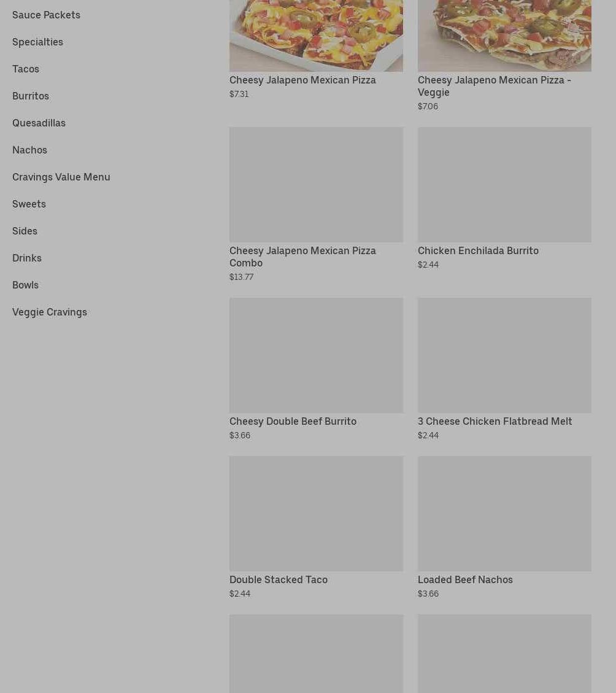
Task: Select Bowls in the sidebar
Action: click(x=25, y=285)
